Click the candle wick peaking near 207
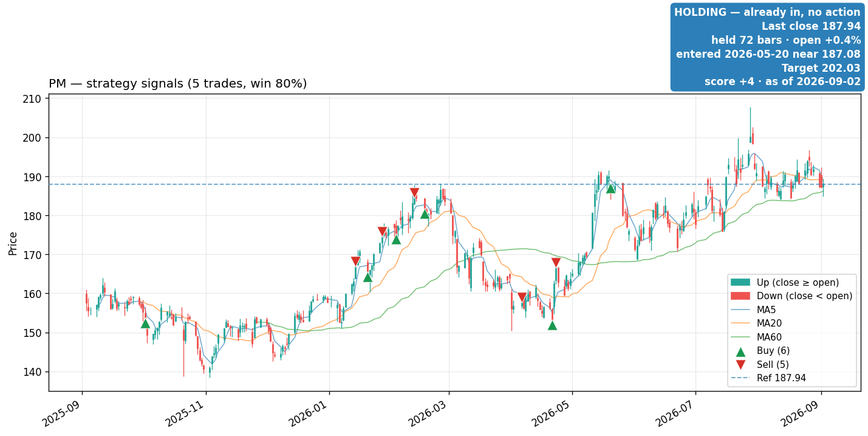Screen dimensions: 868x436 (750, 125)
